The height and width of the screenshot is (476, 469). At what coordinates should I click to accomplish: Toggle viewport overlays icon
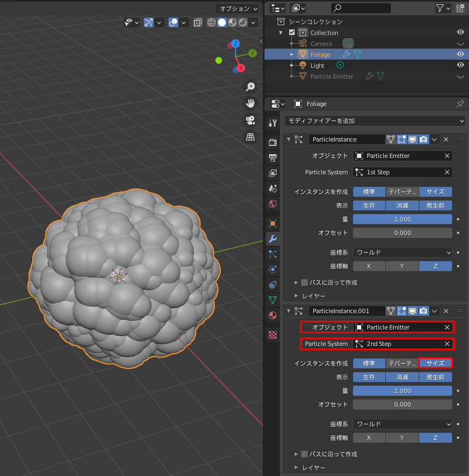click(x=173, y=22)
